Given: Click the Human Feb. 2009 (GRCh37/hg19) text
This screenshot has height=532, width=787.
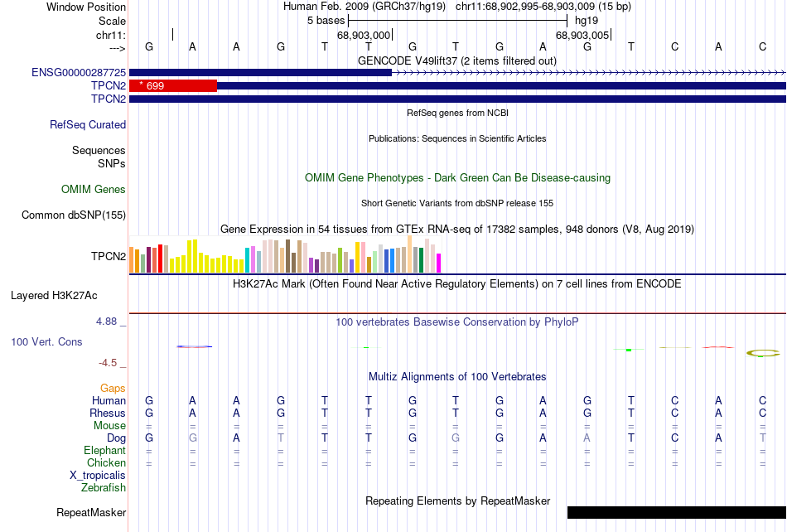Looking at the screenshot, I should click(365, 7).
